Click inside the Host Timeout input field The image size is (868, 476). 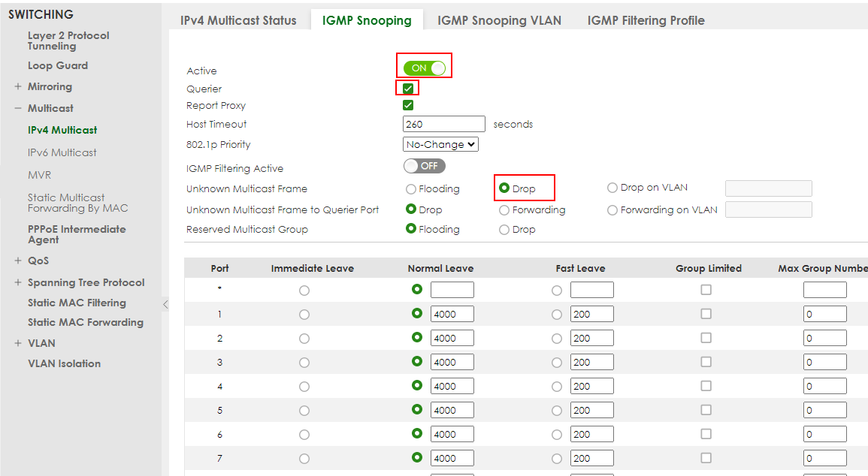tap(443, 124)
